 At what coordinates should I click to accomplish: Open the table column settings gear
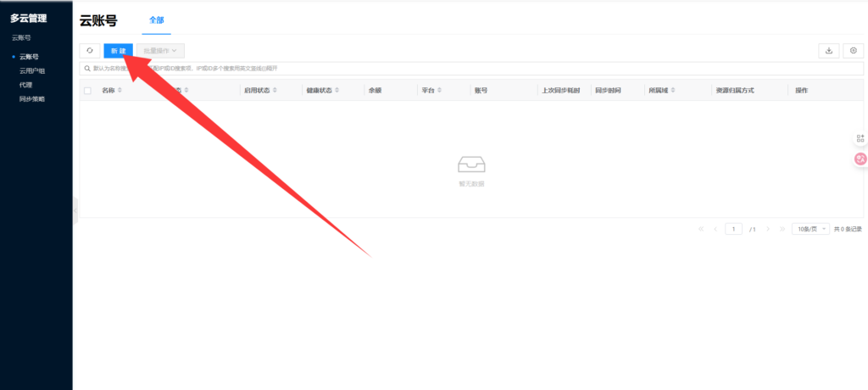tap(853, 51)
